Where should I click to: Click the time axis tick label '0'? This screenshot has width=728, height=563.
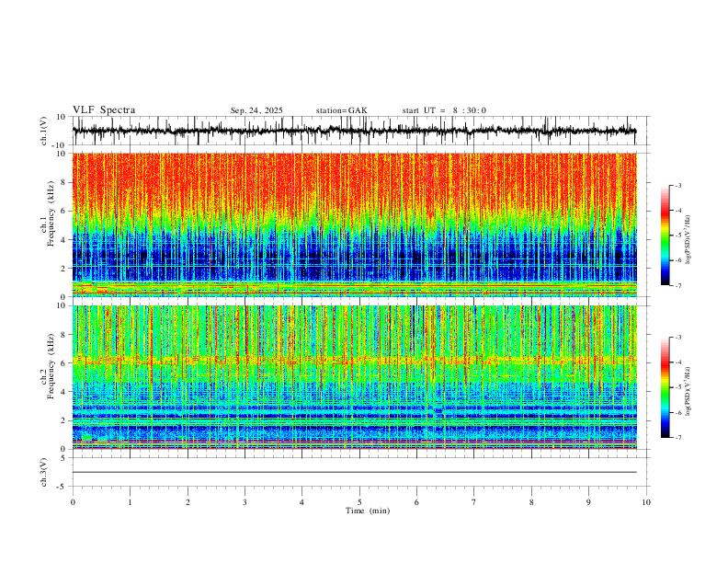pyautogui.click(x=73, y=502)
